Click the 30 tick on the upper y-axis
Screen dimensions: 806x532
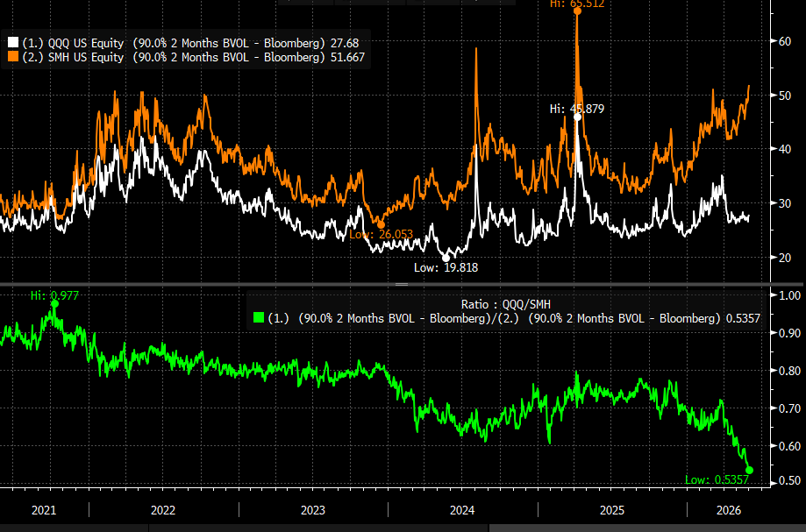point(784,203)
